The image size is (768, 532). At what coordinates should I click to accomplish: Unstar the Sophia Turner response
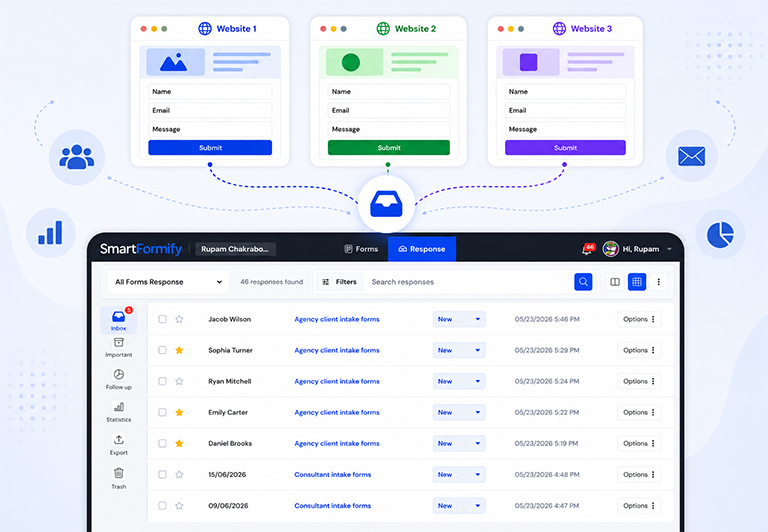[x=179, y=350]
